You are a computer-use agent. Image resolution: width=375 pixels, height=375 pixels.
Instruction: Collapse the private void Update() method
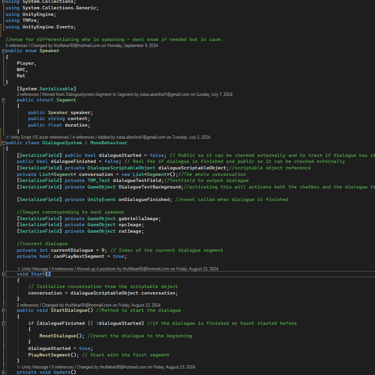point(4,372)
